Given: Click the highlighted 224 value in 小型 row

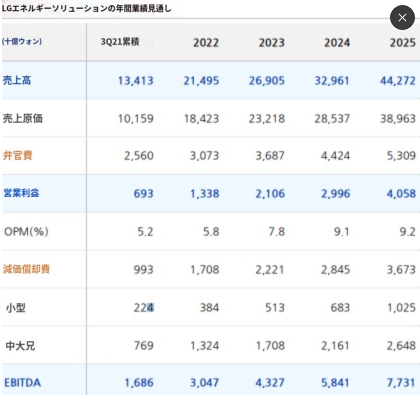Looking at the screenshot, I should pos(144,307).
